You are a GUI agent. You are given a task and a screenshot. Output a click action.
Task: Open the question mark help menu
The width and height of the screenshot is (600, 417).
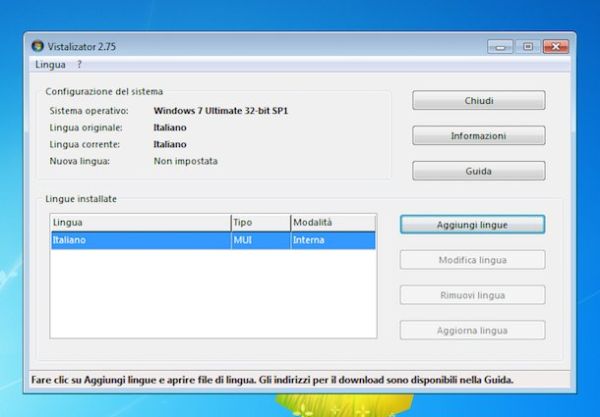79,64
